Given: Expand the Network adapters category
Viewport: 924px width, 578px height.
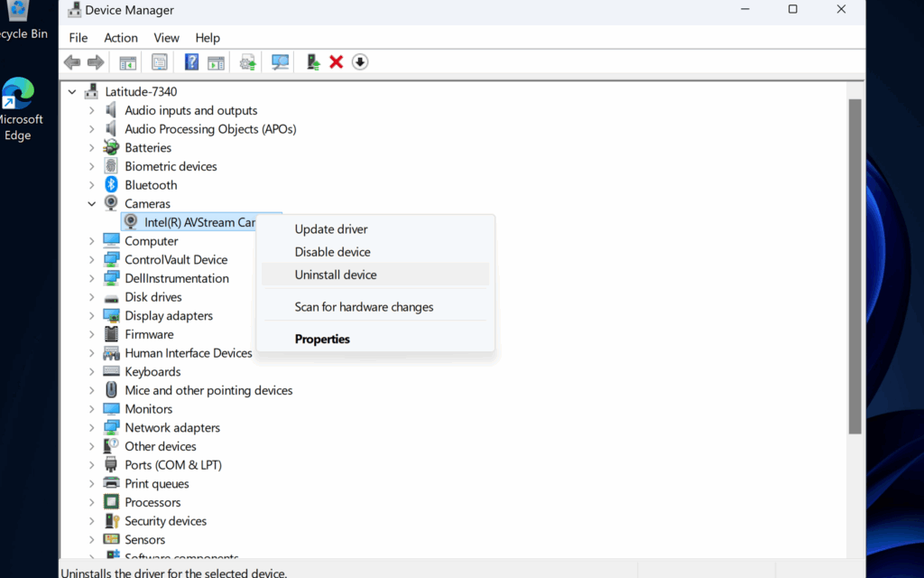Looking at the screenshot, I should (x=91, y=428).
